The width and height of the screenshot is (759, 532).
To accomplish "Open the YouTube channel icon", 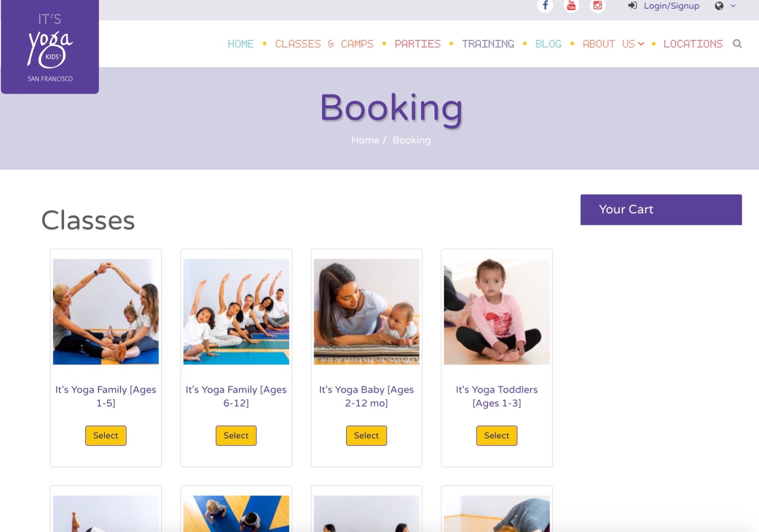I will [x=571, y=6].
